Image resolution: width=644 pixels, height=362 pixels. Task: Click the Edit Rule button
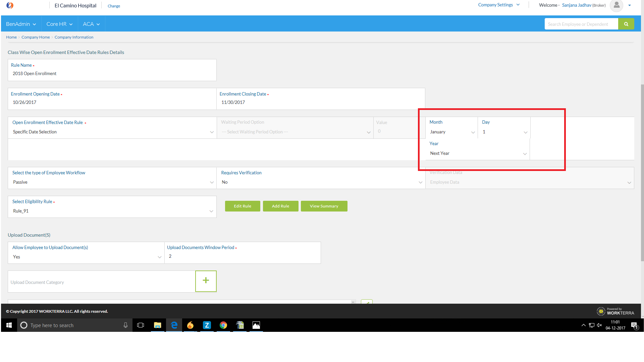[243, 206]
